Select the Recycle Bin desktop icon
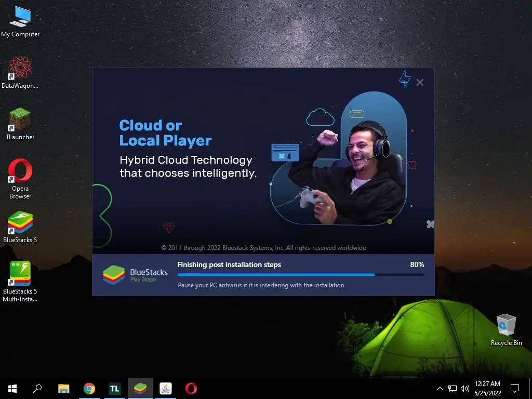This screenshot has height=399, width=532. (506, 329)
